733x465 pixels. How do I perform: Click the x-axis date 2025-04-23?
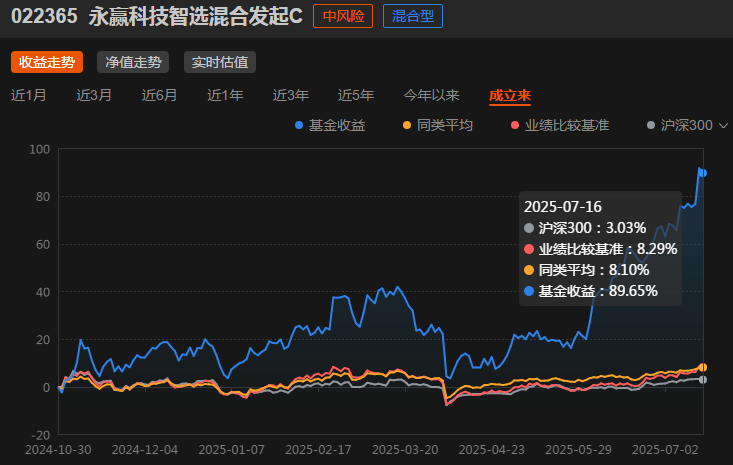pos(492,450)
